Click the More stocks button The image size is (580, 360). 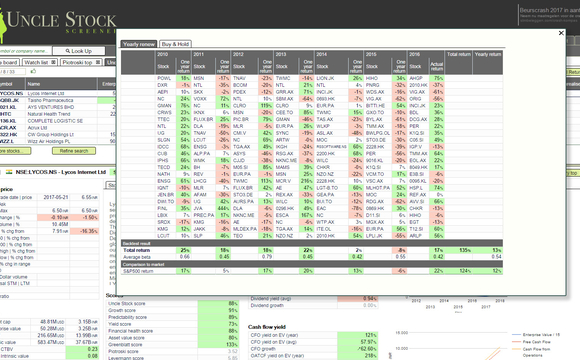pos(15,151)
